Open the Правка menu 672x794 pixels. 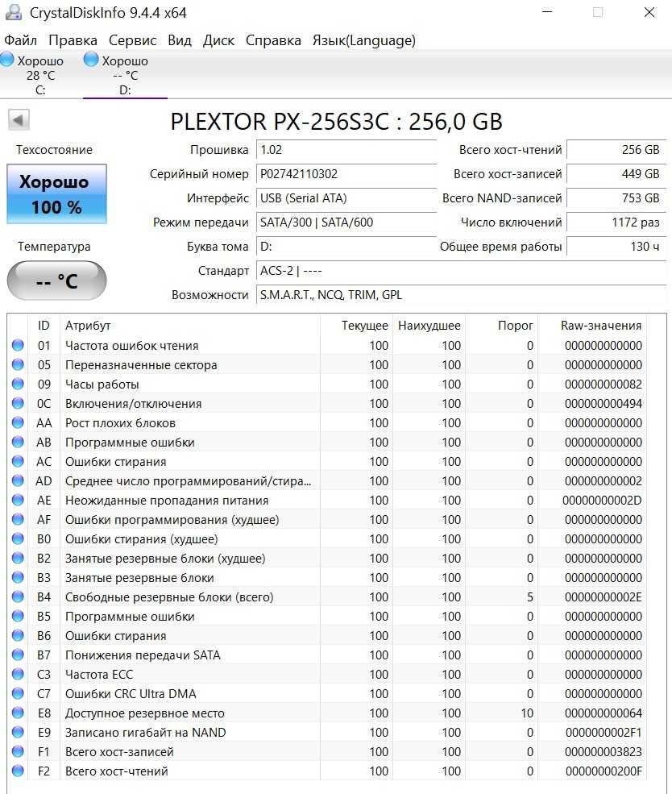point(73,40)
